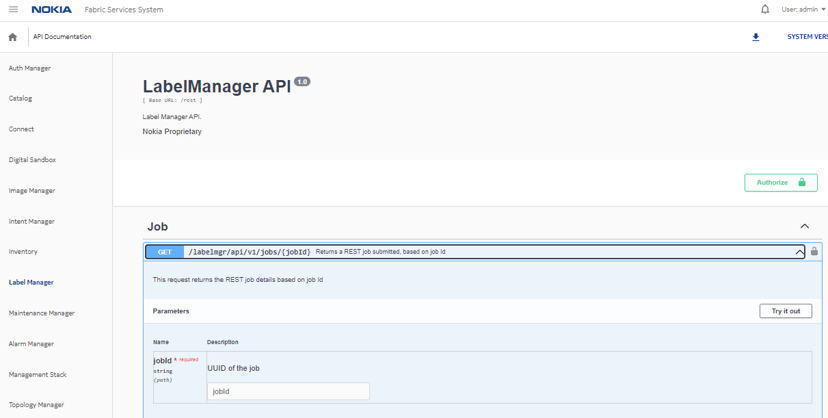Select Image Manager in sidebar

[x=32, y=191]
